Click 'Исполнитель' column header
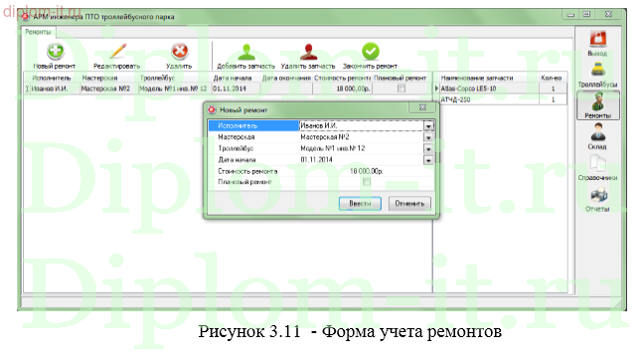This screenshot has height=359, width=644. click(52, 78)
